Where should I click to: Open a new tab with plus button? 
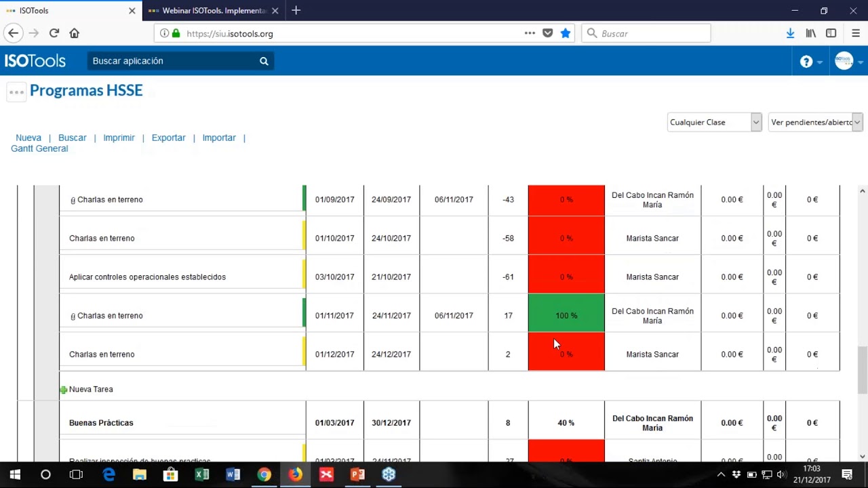pos(296,10)
